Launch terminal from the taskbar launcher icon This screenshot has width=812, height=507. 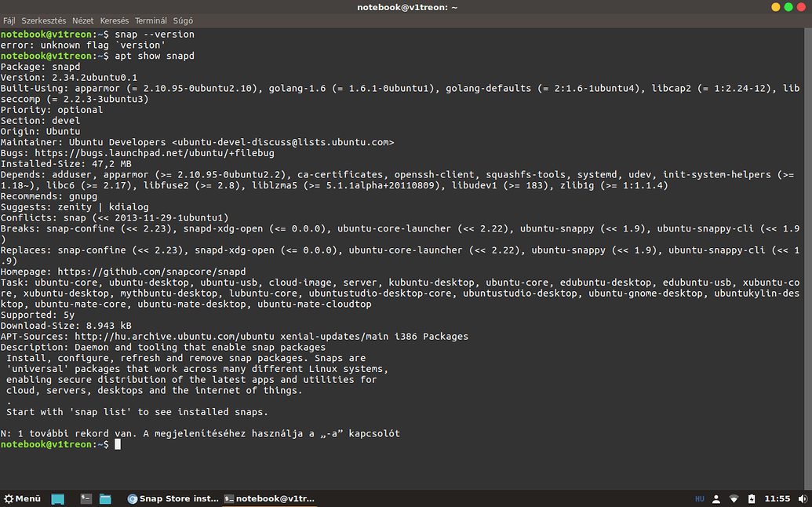(x=86, y=498)
